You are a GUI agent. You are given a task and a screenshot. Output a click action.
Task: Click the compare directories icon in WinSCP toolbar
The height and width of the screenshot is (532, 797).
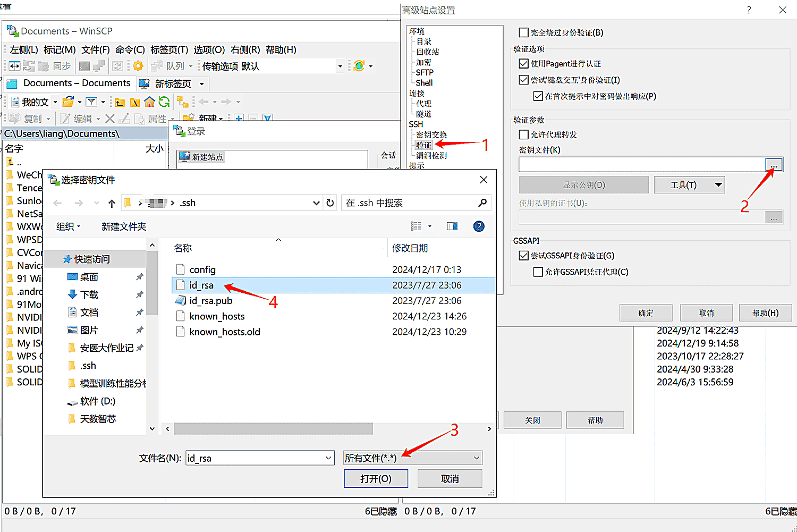[x=14, y=66]
